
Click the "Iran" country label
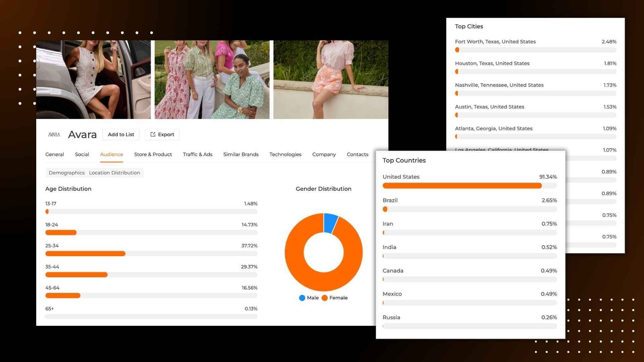pyautogui.click(x=388, y=224)
